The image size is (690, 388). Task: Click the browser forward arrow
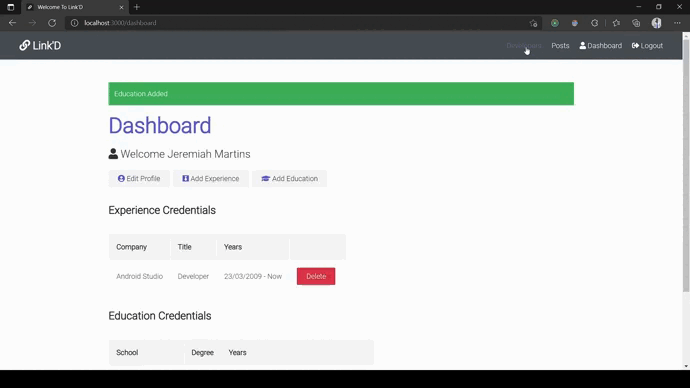click(32, 23)
